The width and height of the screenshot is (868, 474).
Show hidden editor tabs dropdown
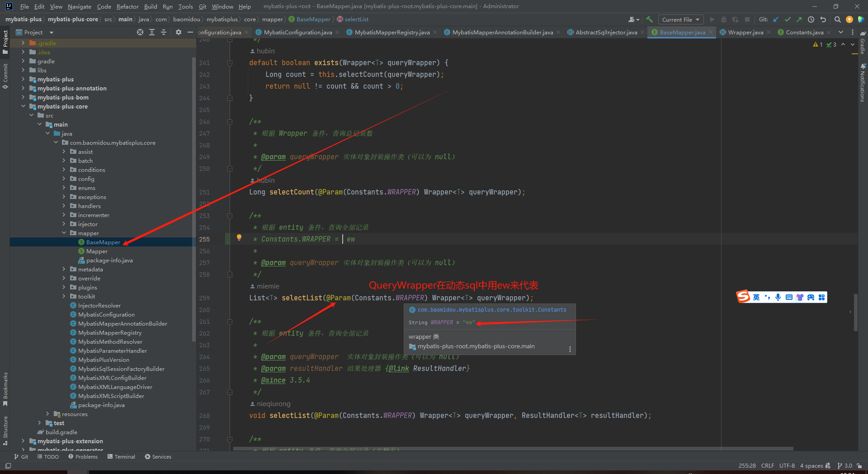[841, 32]
